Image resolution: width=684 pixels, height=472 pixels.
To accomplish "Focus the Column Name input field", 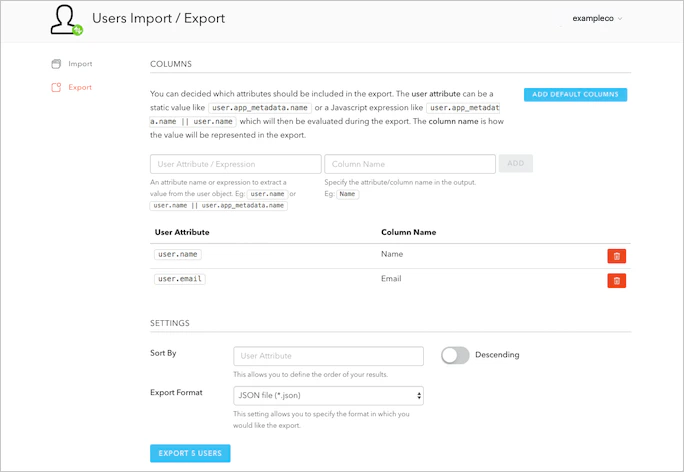I will coord(410,164).
